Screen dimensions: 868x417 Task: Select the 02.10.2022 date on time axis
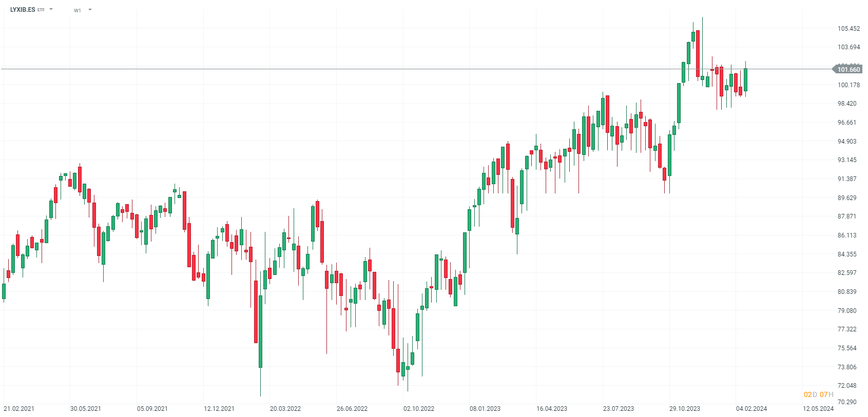point(419,409)
